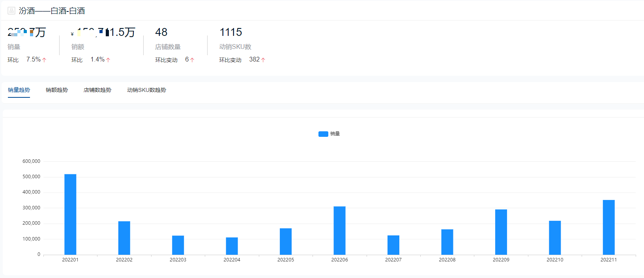Click the 动销SKU数 value 1115
This screenshot has width=644, height=278.
[x=231, y=32]
